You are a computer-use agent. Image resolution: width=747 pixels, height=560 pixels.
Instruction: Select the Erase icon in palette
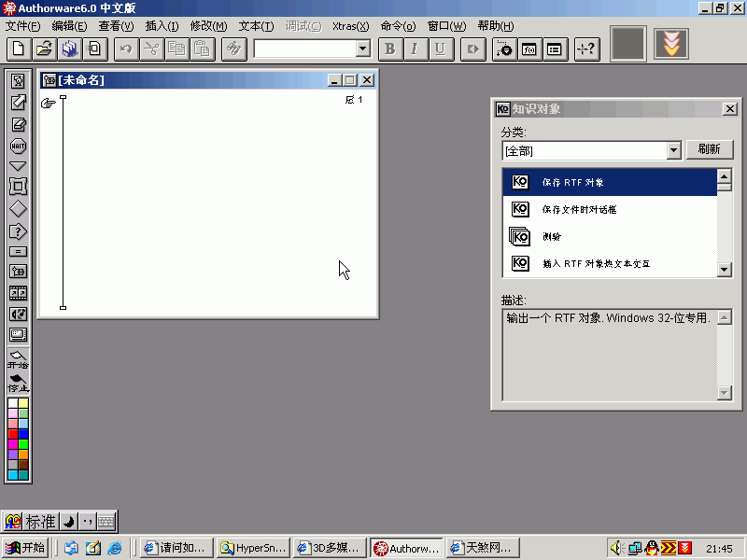click(x=18, y=124)
